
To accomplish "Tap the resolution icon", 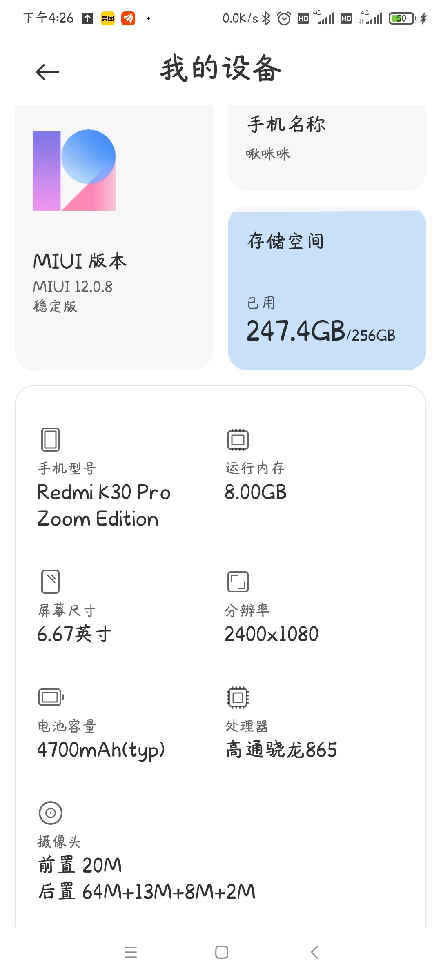I will 238,581.
